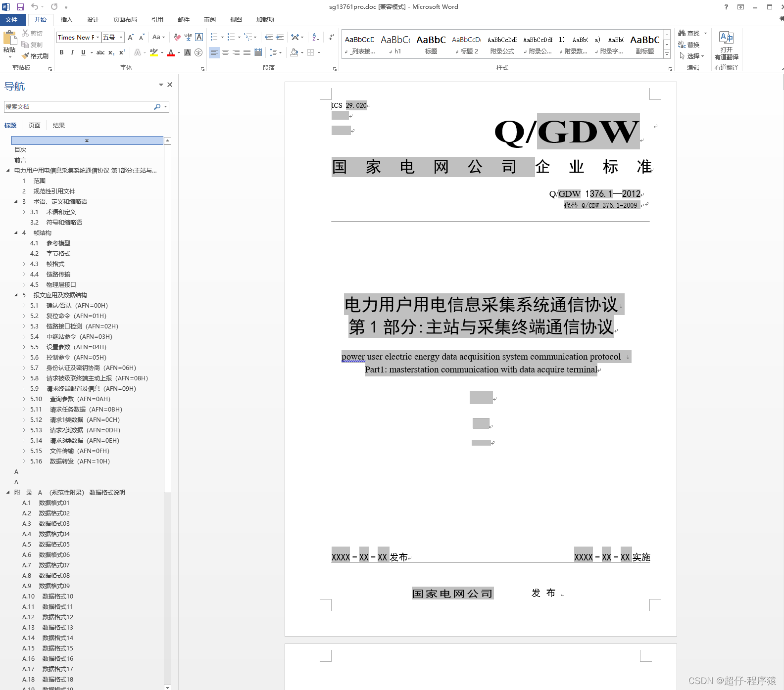Click the Undo arrow icon
Image resolution: width=784 pixels, height=690 pixels.
click(35, 7)
